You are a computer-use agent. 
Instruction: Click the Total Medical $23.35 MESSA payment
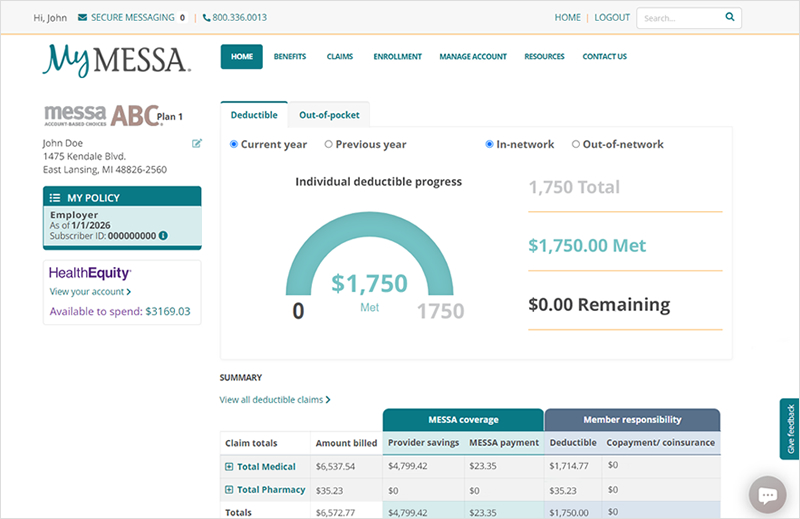(483, 466)
